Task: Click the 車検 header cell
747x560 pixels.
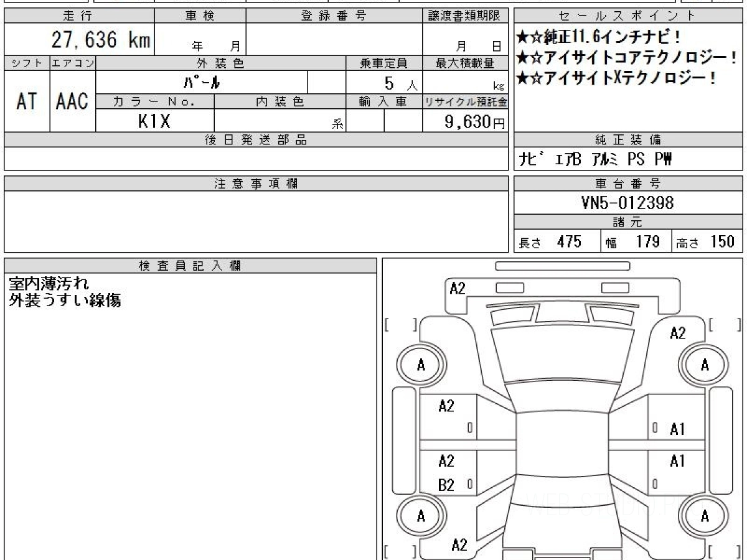Action: point(200,16)
